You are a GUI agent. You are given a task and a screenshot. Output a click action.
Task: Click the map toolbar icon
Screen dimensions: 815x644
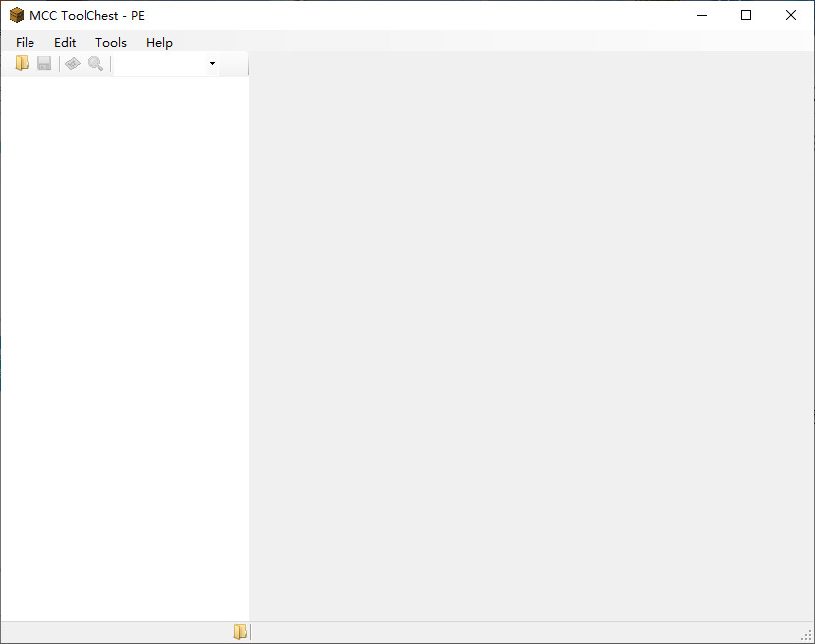[x=72, y=63]
